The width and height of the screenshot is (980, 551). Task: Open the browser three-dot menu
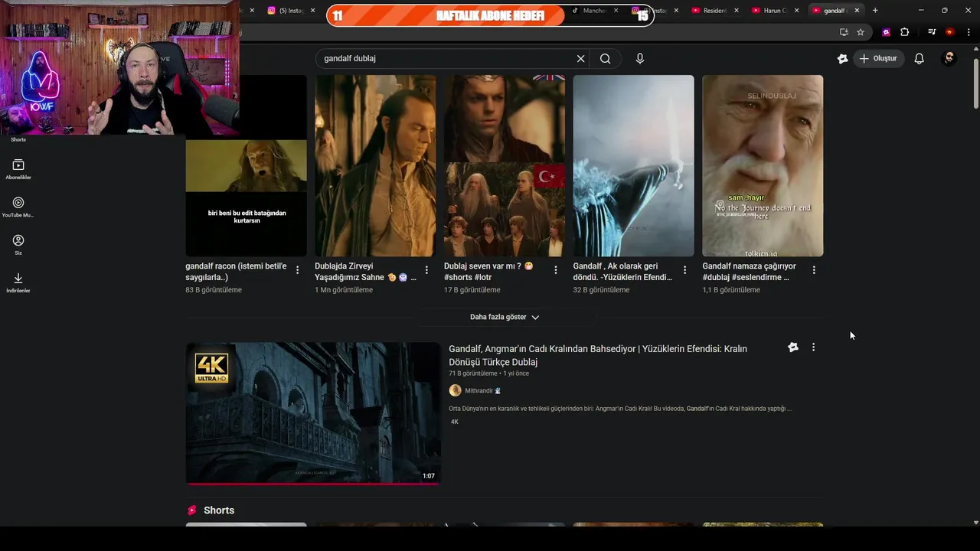968,32
